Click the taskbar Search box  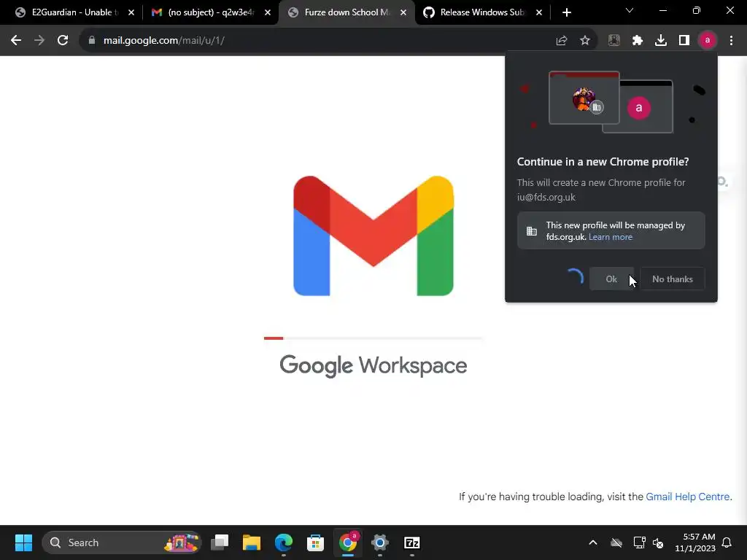[122, 542]
